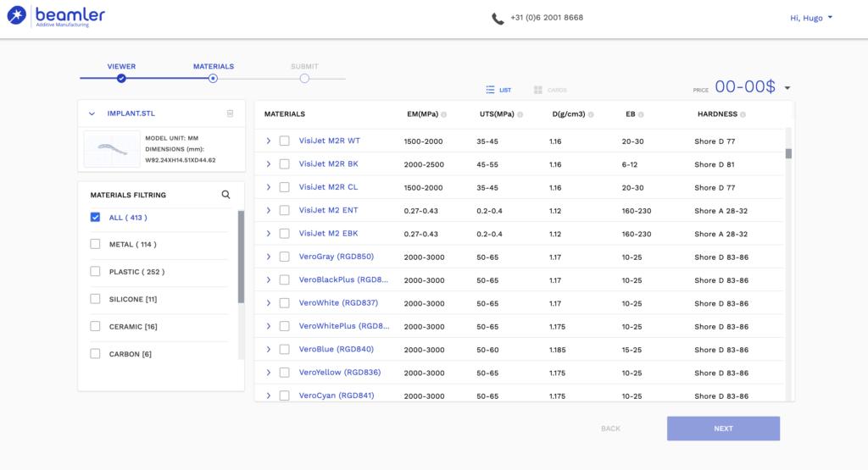
Task: Expand the VisiJet M2 EBK row
Action: 269,234
